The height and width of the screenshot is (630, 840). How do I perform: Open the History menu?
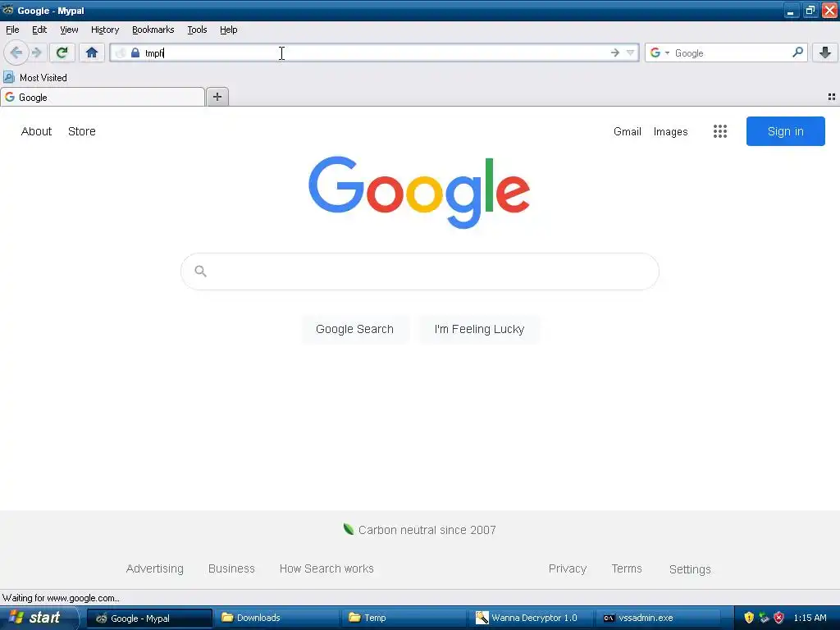coord(105,30)
